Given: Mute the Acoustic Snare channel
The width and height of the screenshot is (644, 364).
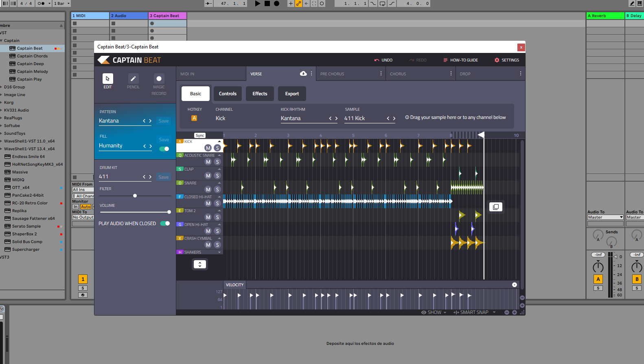Looking at the screenshot, I should 208,162.
